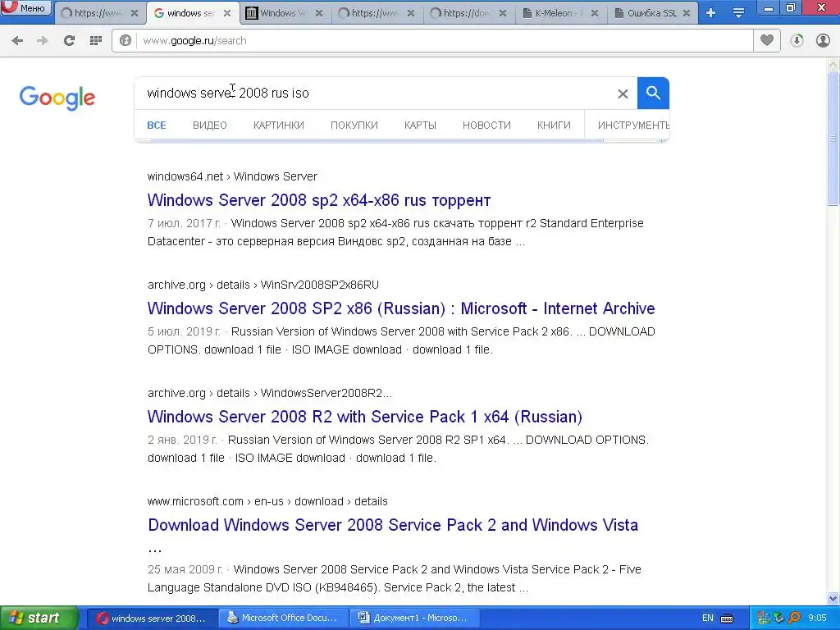Activate Opera windows server 2008 taskbar item

152,619
